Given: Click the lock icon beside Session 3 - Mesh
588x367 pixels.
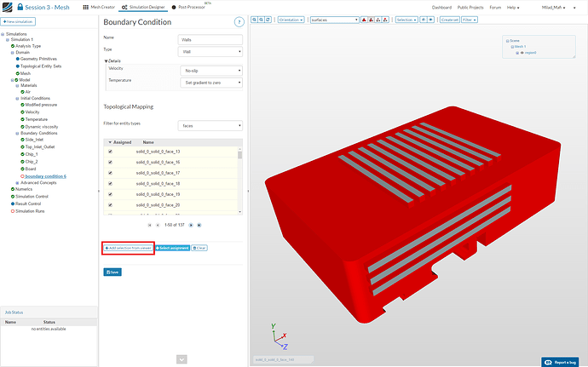Looking at the screenshot, I should coord(18,7).
